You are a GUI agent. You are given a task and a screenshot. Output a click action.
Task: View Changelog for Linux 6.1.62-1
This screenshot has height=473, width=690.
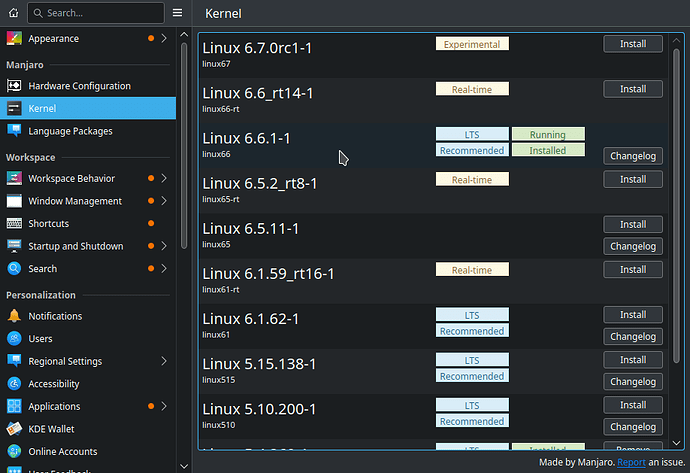[x=633, y=337]
